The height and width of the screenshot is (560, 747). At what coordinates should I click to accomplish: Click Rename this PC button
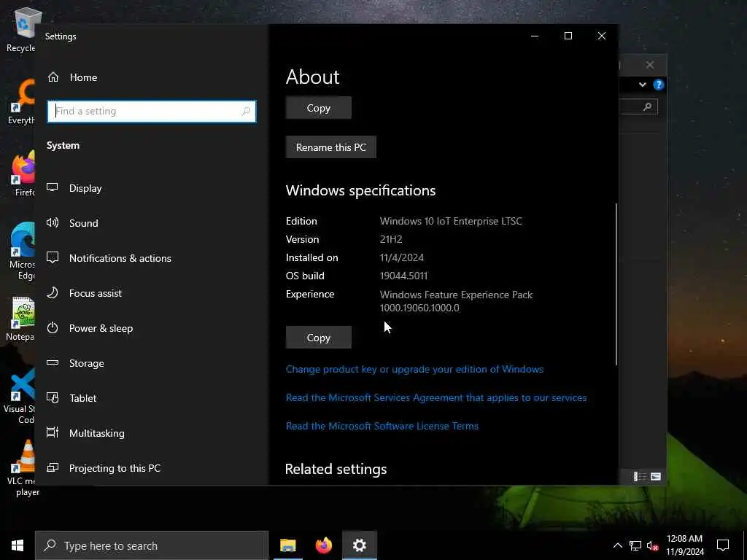pos(331,147)
